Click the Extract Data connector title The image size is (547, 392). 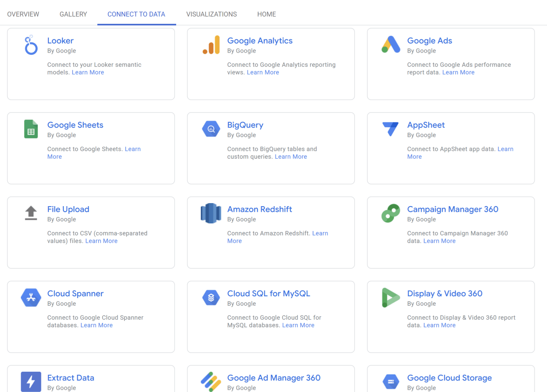tap(71, 378)
